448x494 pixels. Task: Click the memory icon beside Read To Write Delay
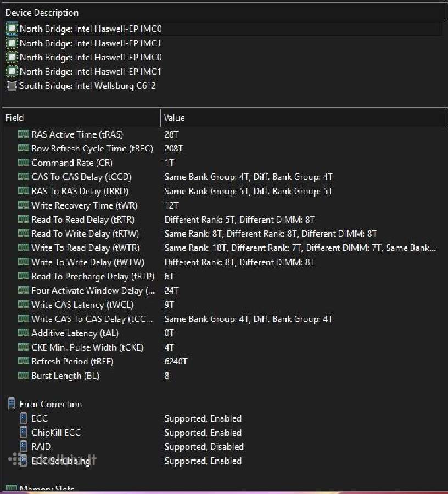click(23, 233)
